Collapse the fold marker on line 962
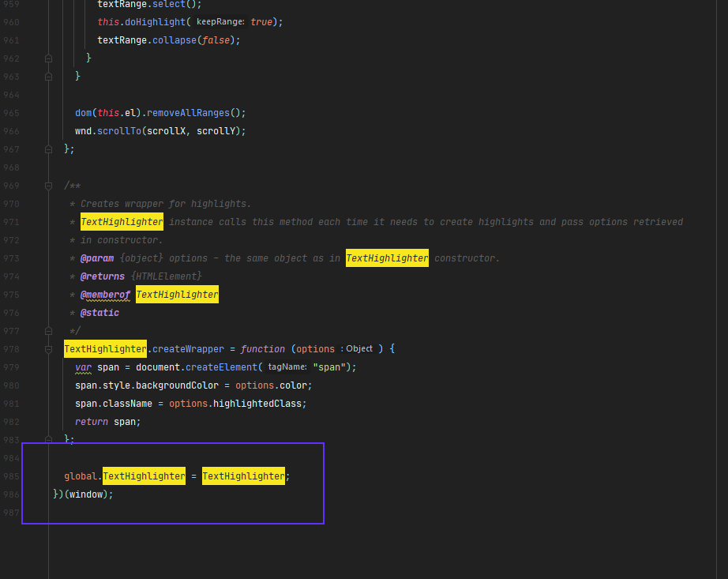This screenshot has width=728, height=579. tap(48, 58)
